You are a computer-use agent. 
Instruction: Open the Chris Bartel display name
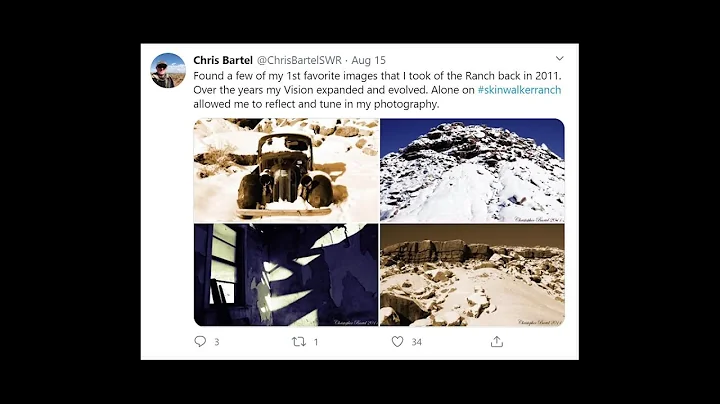click(223, 60)
